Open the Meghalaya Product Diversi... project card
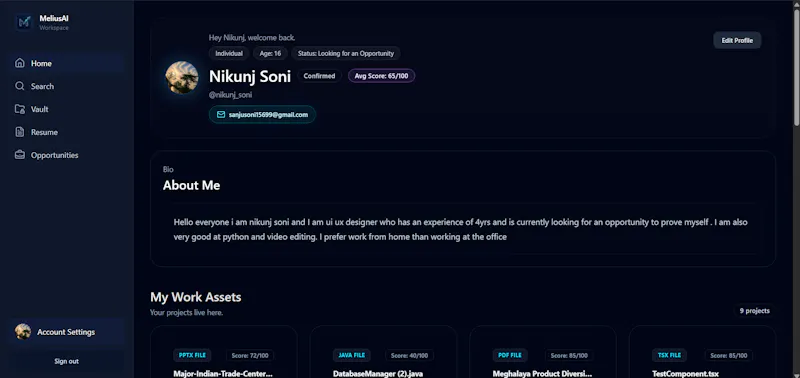This screenshot has width=800, height=378. [x=543, y=352]
